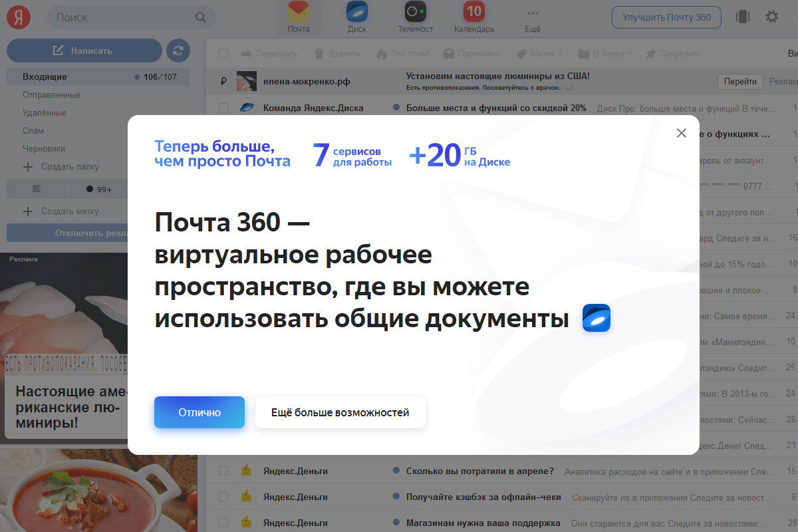Click the Улучшить Почту 360 button

coord(666,17)
